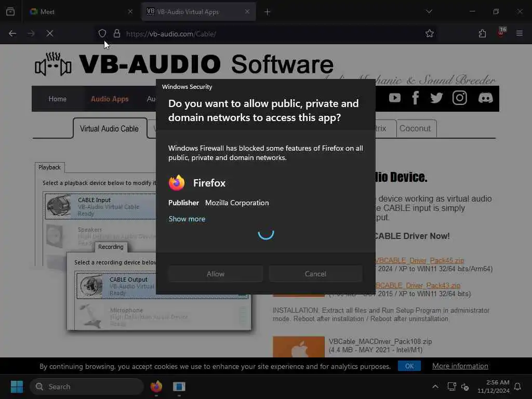Open Firefox View icon at tab strip
The image size is (532, 399).
click(10, 11)
